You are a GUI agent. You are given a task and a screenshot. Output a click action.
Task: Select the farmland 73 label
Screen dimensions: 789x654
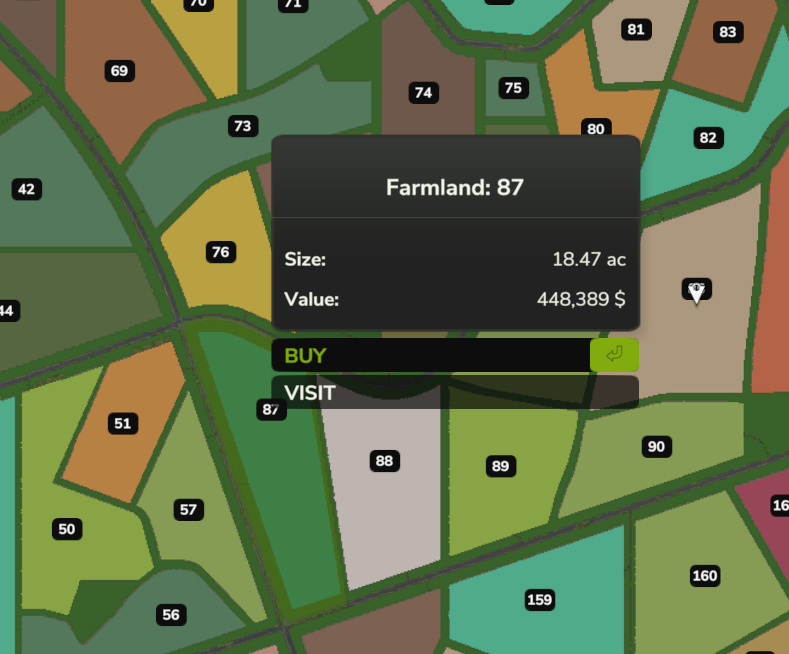click(x=242, y=126)
